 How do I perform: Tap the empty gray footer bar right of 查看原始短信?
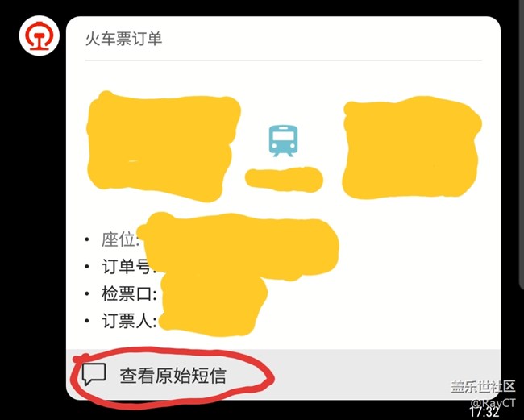pos(385,374)
